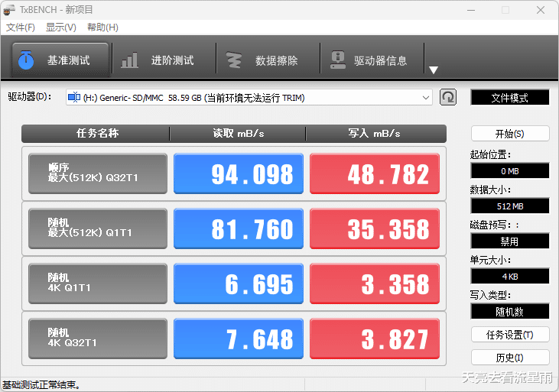Switch to the 驱动器信息 tab

click(x=372, y=60)
